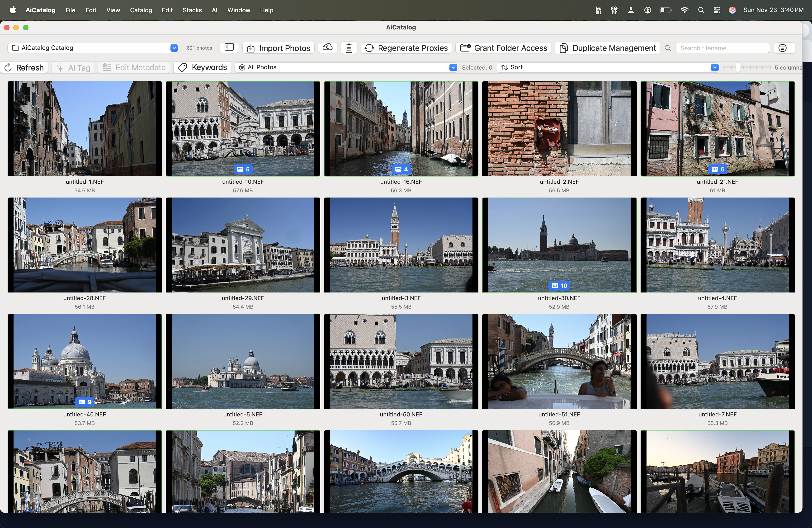The image size is (812, 528).
Task: Click the Search filename field
Action: tap(722, 48)
